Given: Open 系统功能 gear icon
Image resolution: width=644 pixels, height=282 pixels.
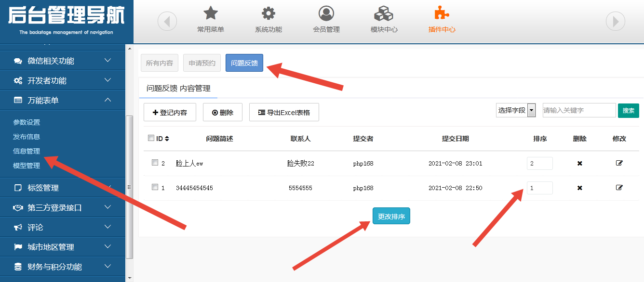Looking at the screenshot, I should coord(268,13).
